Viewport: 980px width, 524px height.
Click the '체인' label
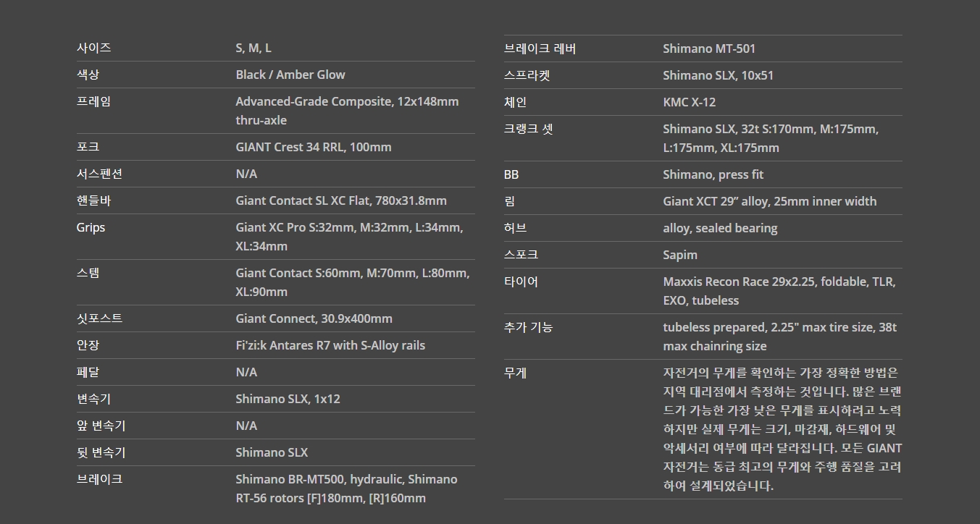[x=515, y=102]
